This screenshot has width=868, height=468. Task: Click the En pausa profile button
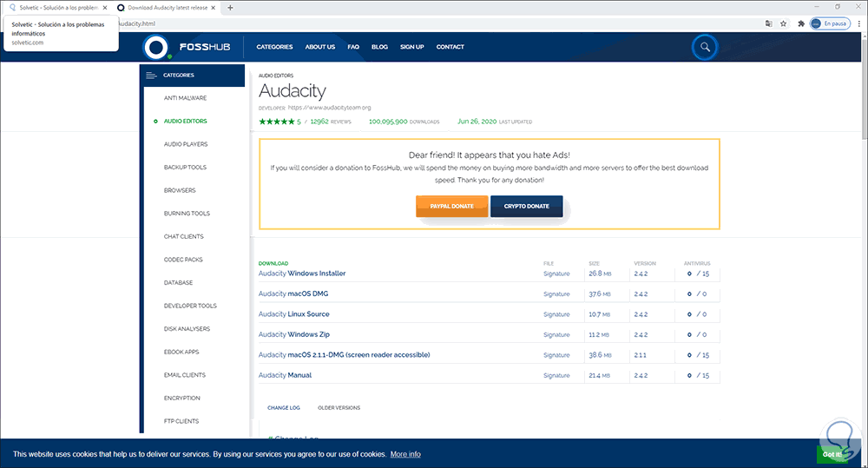tap(830, 23)
